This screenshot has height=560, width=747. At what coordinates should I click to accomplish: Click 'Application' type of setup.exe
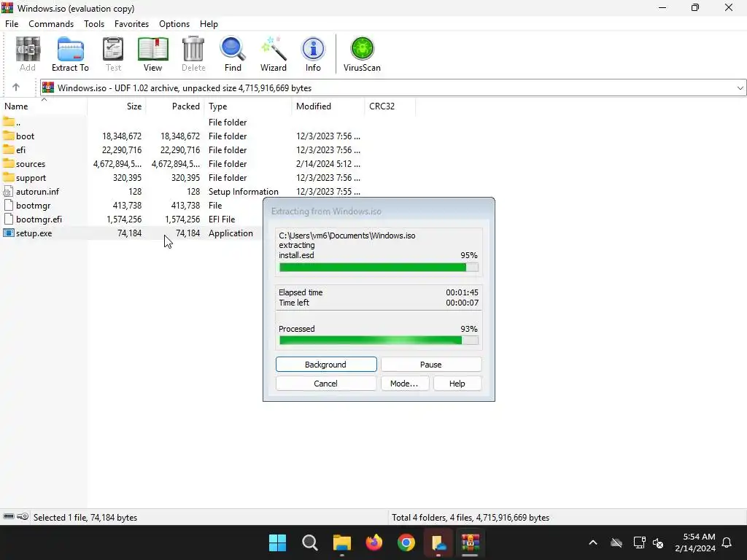pos(231,233)
